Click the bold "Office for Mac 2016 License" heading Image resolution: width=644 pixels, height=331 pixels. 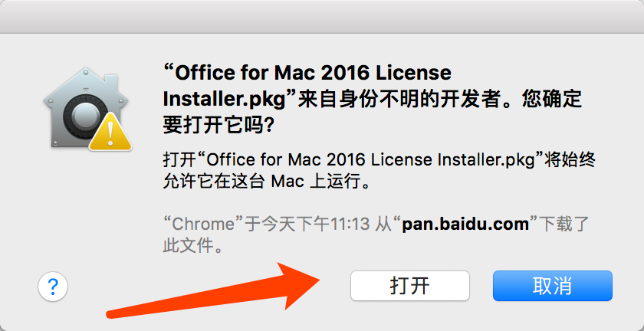(x=313, y=73)
